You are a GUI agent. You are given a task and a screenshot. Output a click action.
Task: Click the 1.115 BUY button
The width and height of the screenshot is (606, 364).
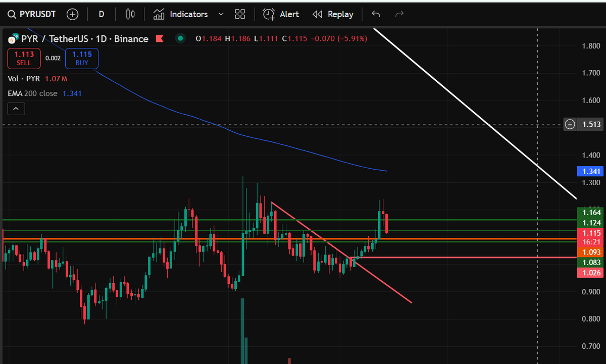82,59
